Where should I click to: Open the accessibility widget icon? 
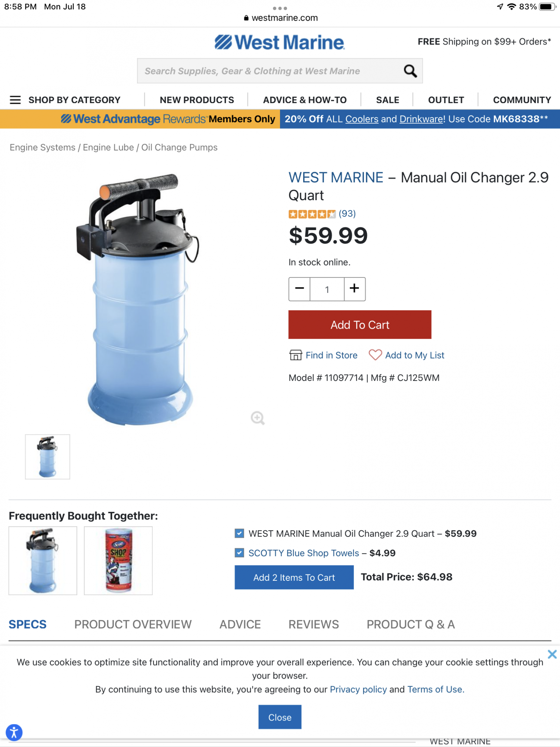tap(14, 732)
